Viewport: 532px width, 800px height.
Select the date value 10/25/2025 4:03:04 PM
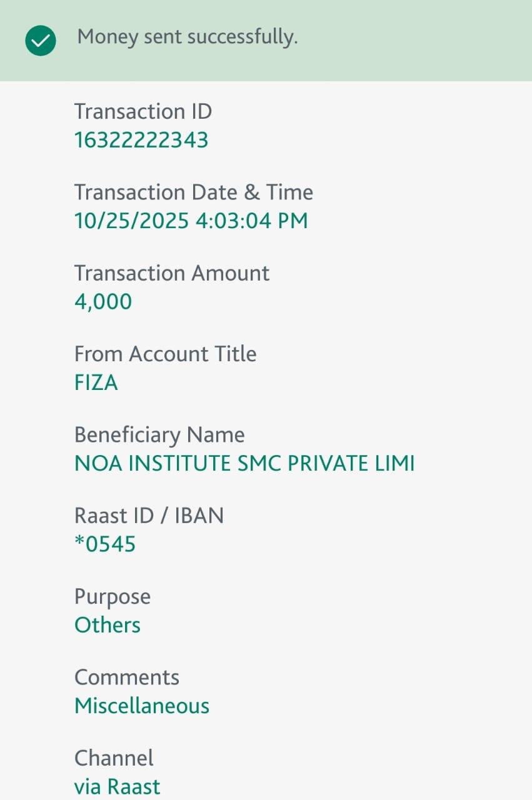[191, 221]
